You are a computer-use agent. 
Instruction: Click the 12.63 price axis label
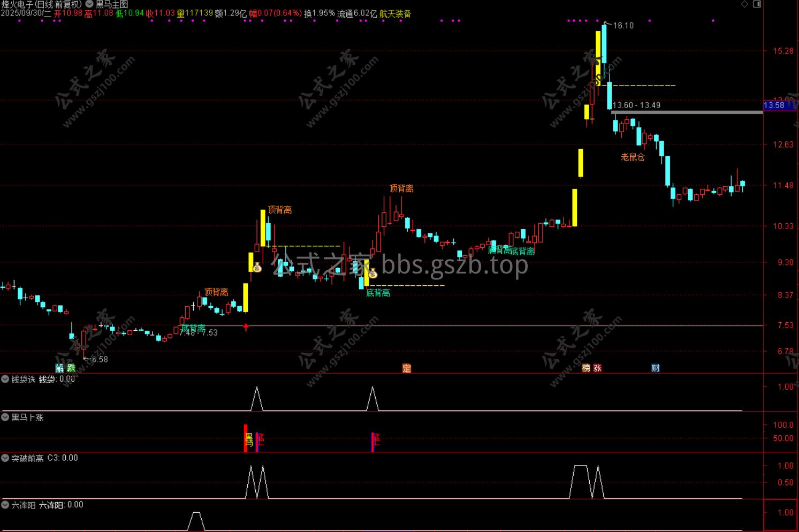[783, 145]
